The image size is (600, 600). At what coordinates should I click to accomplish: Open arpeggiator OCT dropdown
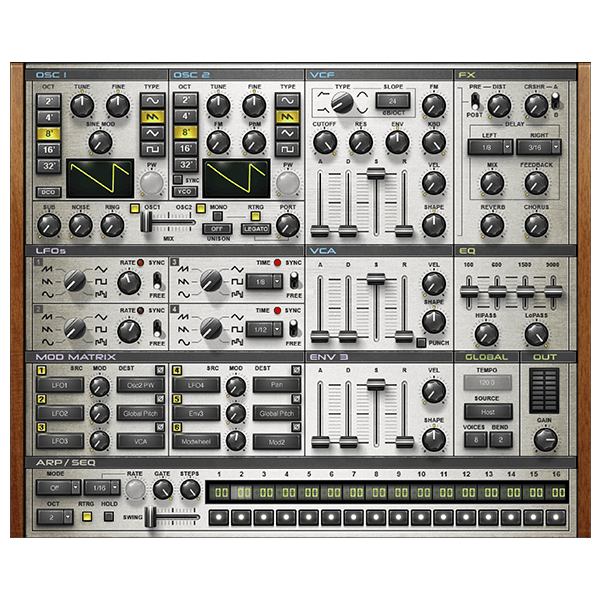(x=55, y=517)
